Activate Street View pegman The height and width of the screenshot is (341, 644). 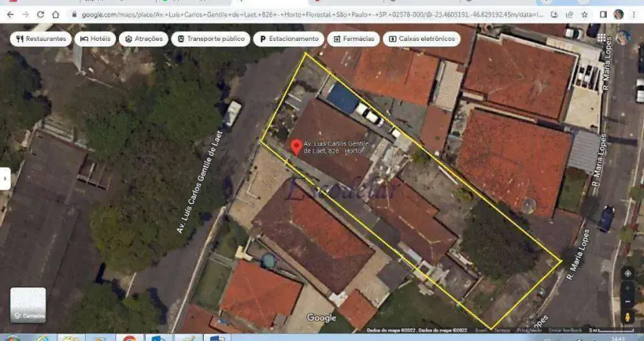click(x=627, y=317)
